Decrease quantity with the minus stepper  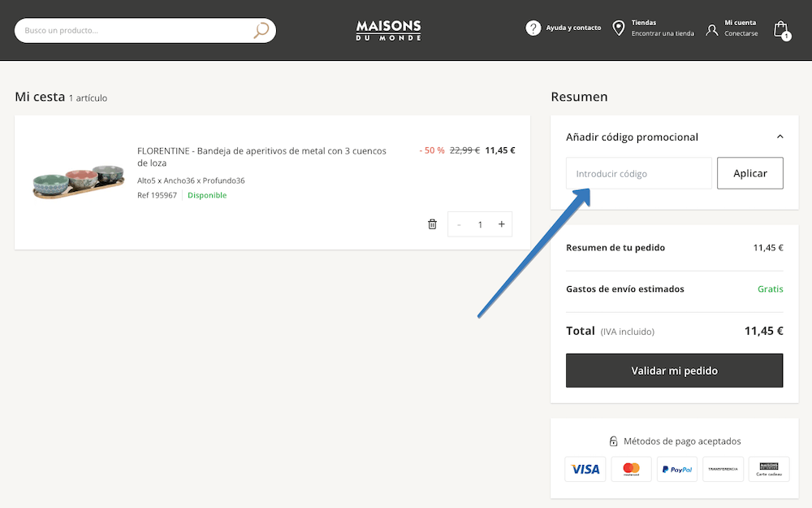click(459, 224)
